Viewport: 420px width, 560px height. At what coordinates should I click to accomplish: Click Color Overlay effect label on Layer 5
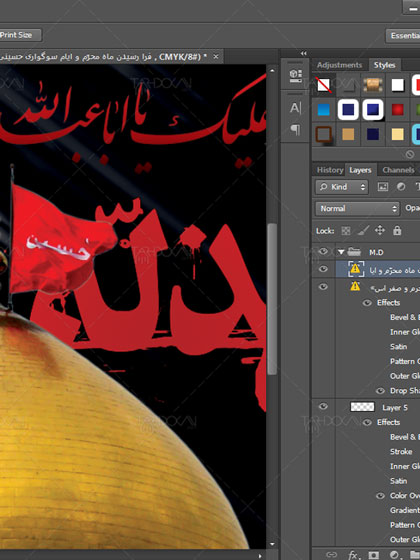405,495
